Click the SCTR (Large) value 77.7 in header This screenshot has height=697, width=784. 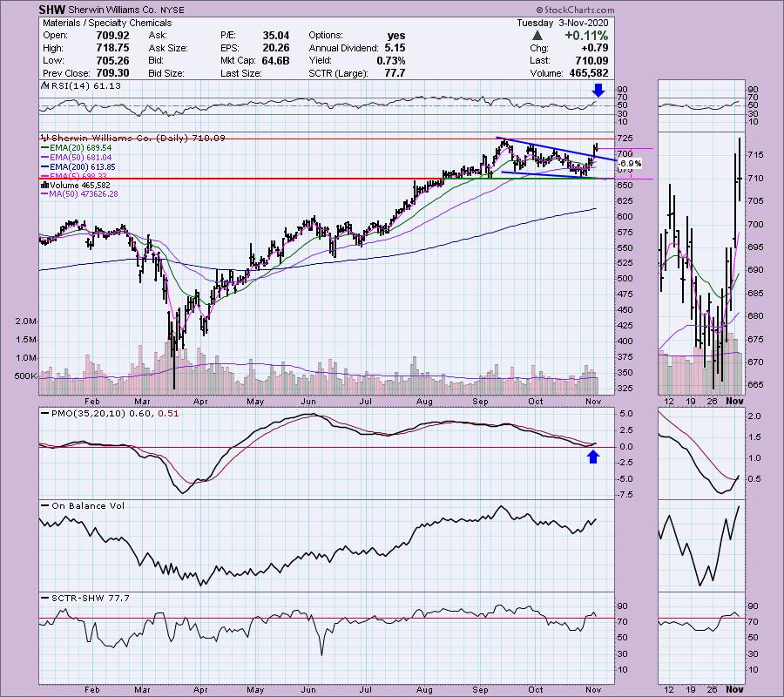click(395, 73)
